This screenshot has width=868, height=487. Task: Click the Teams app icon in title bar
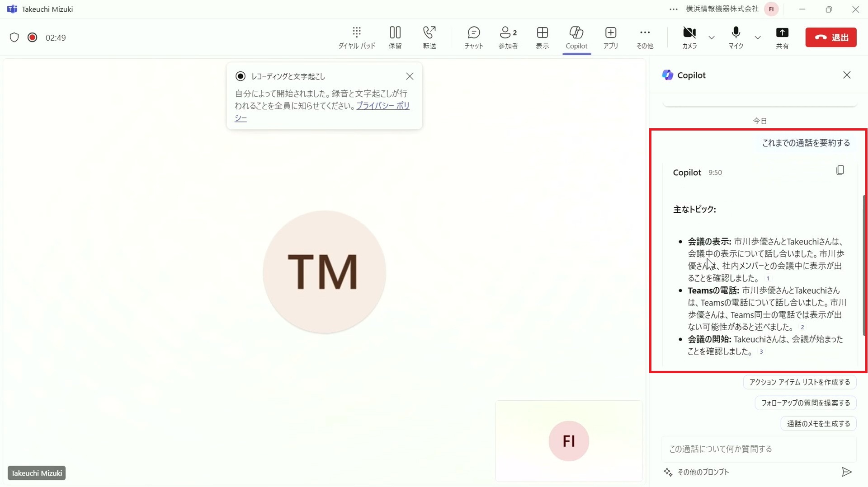pyautogui.click(x=12, y=9)
